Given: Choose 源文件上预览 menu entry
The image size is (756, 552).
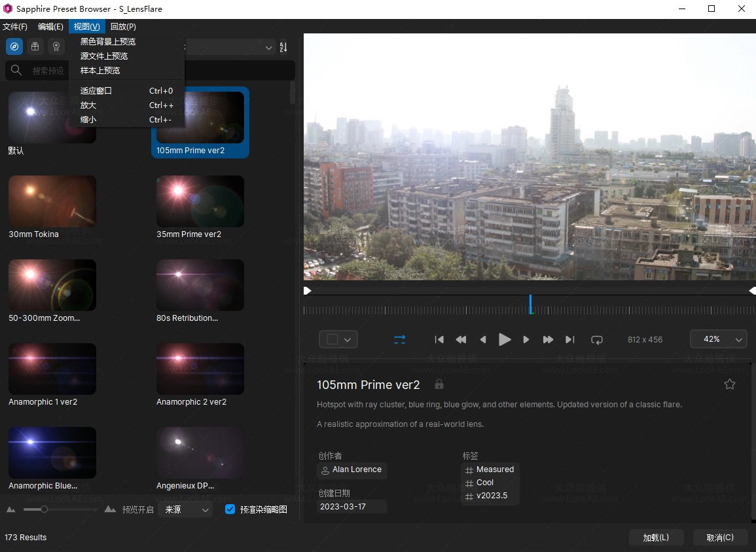Looking at the screenshot, I should pyautogui.click(x=126, y=56).
